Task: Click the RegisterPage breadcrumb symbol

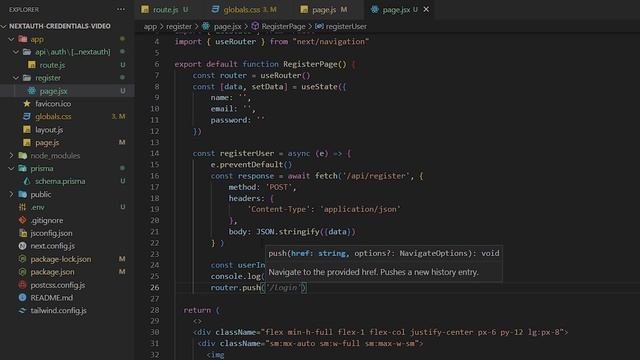Action: click(283, 27)
